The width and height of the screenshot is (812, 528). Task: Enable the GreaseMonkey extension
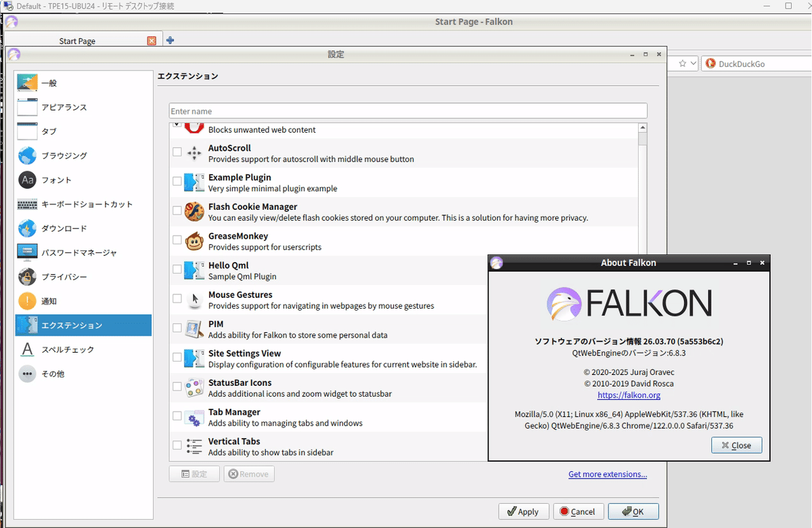tap(177, 240)
